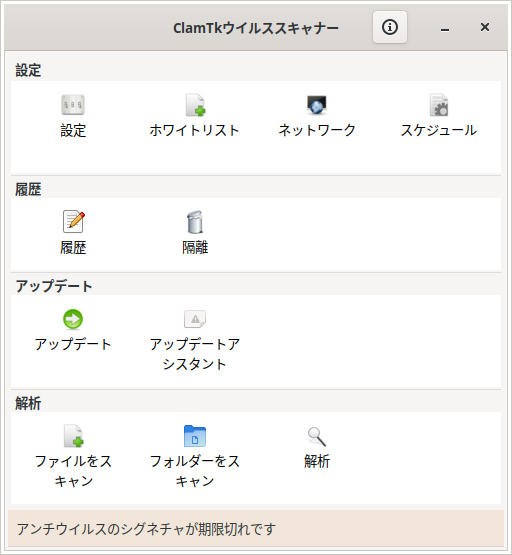The image size is (512, 555).
Task: Click the フォルダーをスキャン text label
Action: (x=195, y=471)
